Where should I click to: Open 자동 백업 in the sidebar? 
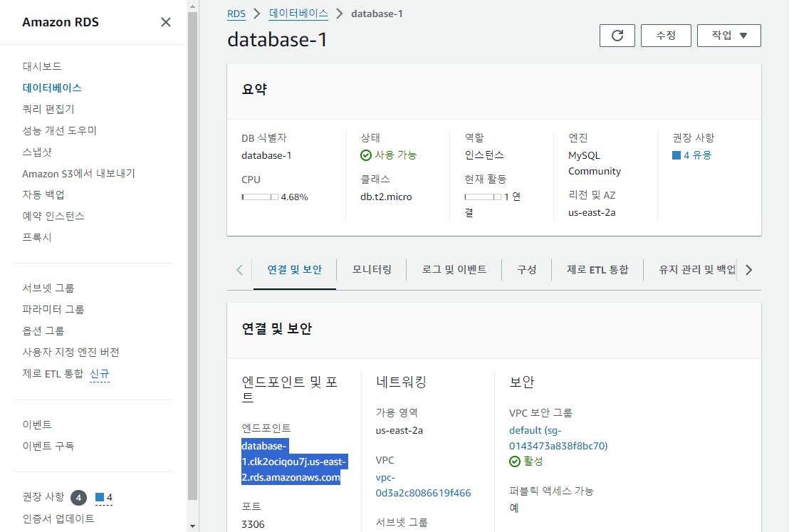tap(43, 194)
